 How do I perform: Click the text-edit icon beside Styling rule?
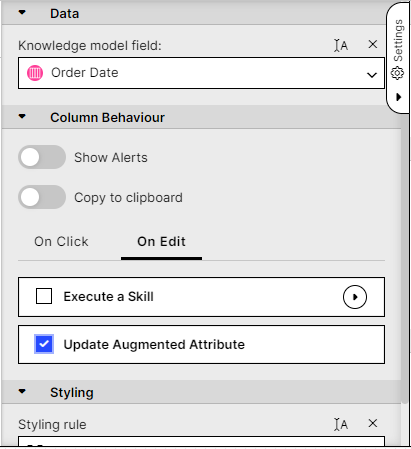[341, 424]
